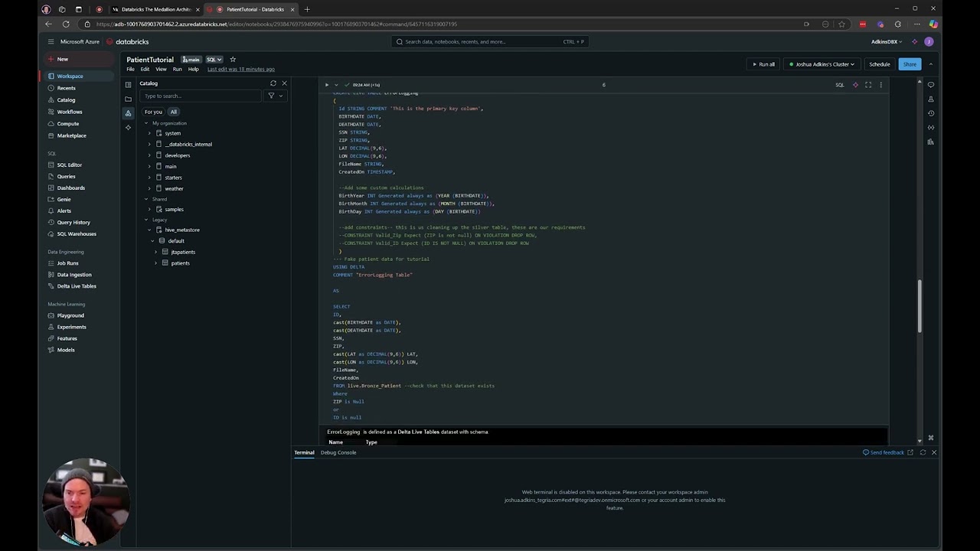Collapse the notebook header with chevron
980x551 pixels.
click(x=931, y=64)
